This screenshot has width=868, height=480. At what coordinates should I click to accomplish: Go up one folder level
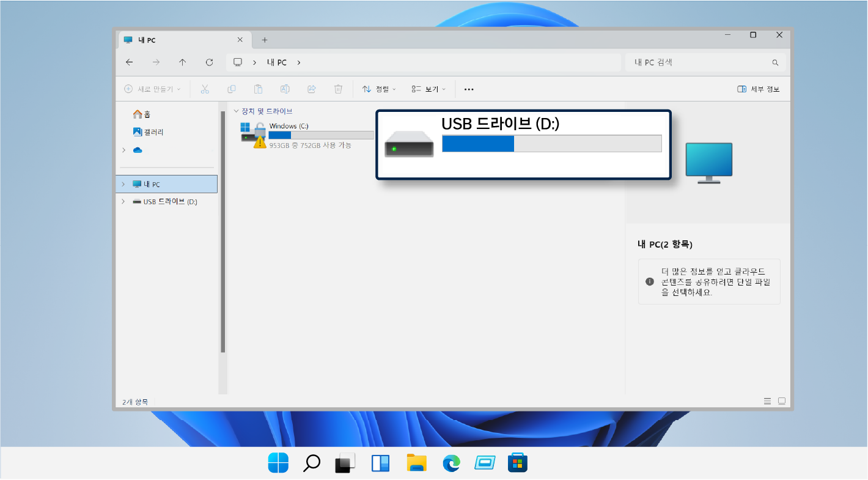(x=182, y=62)
